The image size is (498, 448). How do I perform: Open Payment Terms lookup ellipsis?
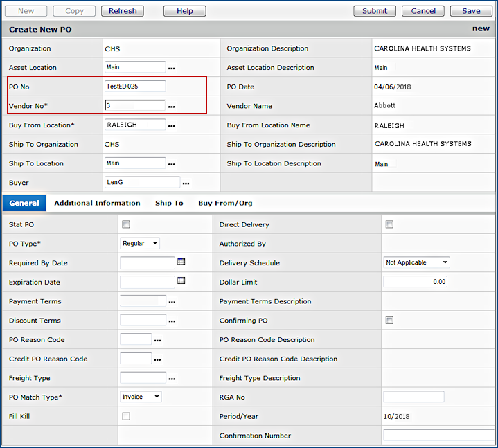pyautogui.click(x=172, y=303)
